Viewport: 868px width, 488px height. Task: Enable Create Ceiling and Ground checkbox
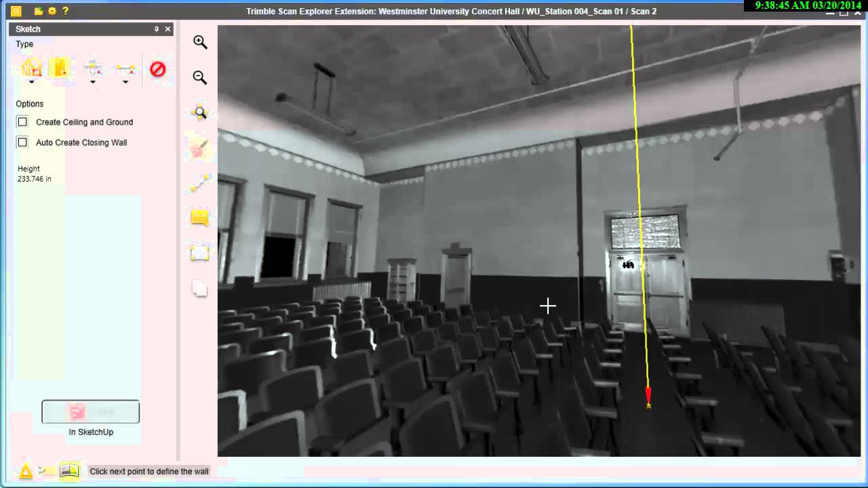point(22,122)
